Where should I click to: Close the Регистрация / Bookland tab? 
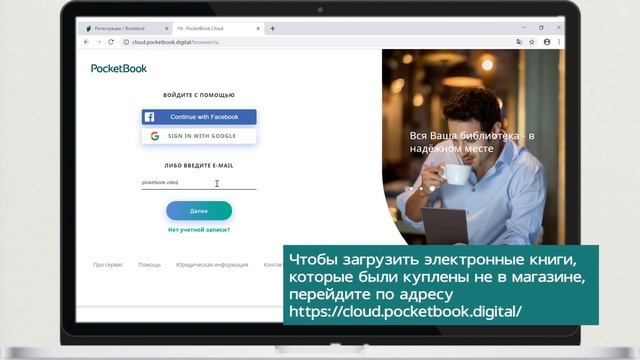tap(167, 29)
